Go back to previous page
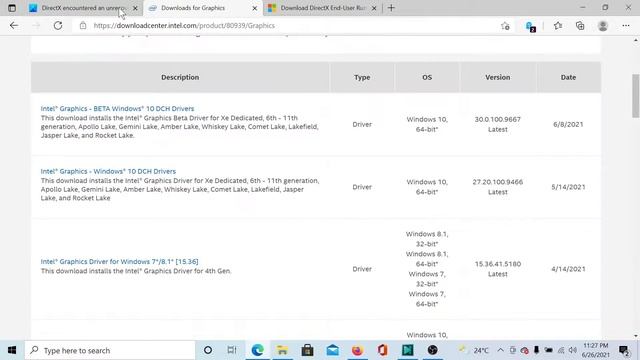Viewport: 640px width, 360px height. pos(14,25)
